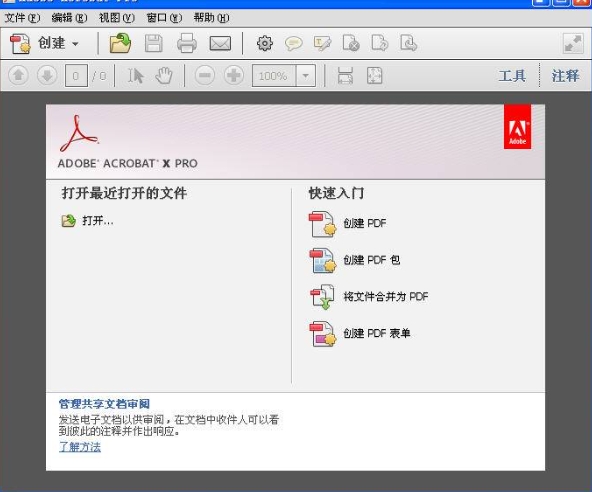
Task: Open the 文件(F) menu
Action: 22,18
